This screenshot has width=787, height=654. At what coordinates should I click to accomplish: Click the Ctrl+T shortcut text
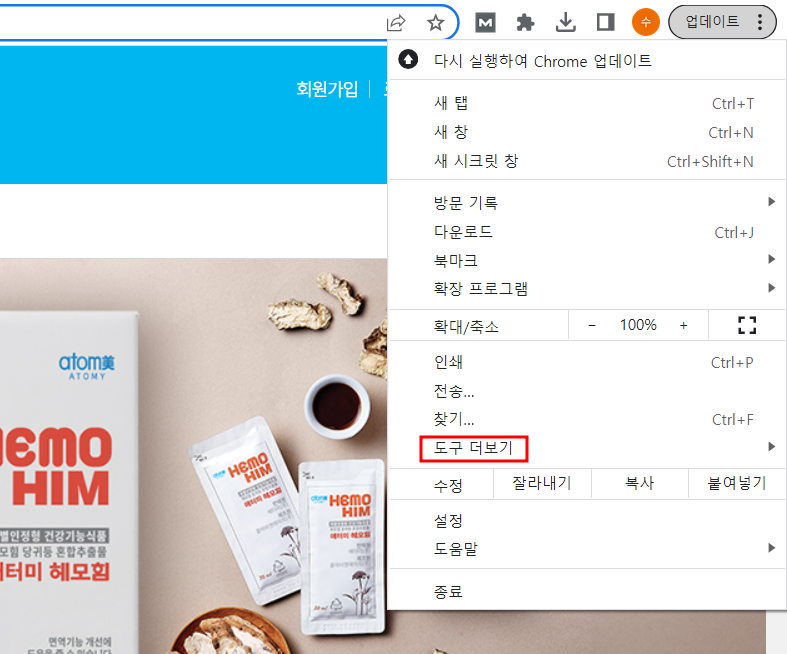click(x=733, y=103)
